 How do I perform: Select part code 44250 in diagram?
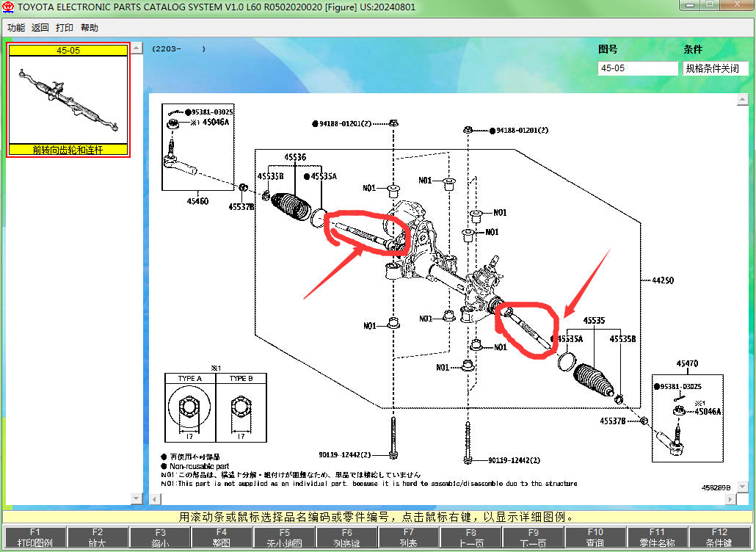[663, 280]
